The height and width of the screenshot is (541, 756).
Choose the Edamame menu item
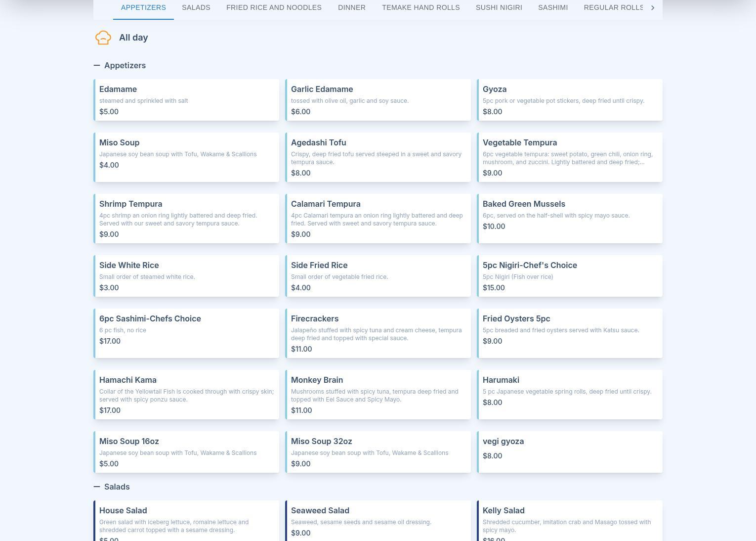point(187,100)
